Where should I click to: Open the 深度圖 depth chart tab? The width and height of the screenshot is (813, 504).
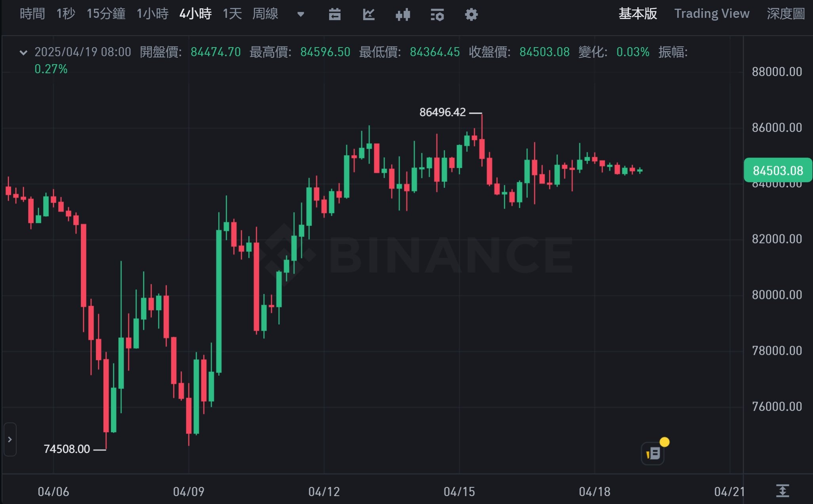coord(786,14)
